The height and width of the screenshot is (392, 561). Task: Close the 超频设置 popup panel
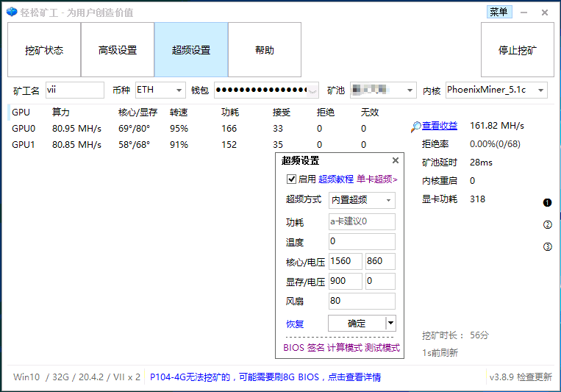coord(395,160)
